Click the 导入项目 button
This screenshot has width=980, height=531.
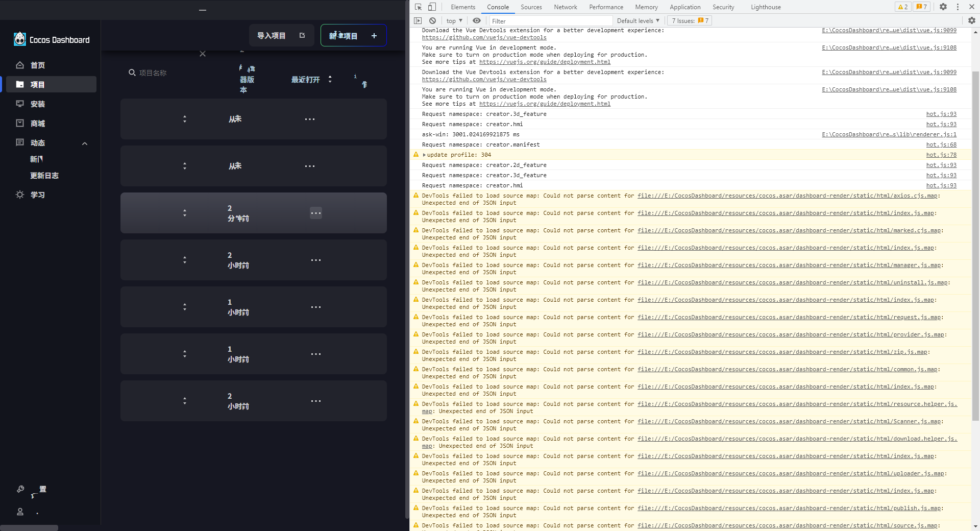[281, 35]
